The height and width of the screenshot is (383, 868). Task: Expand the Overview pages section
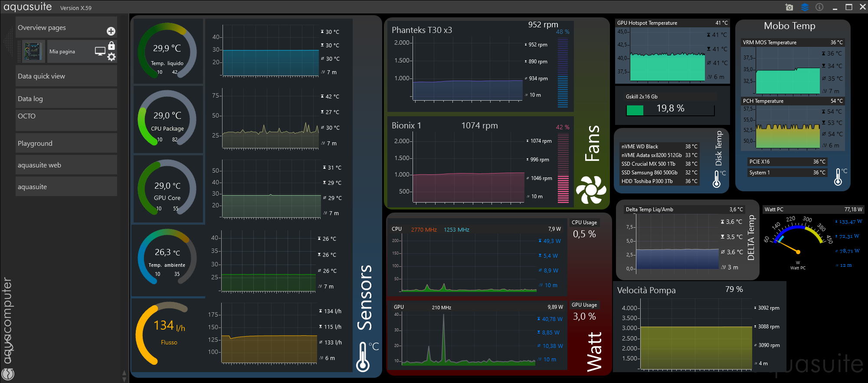pyautogui.click(x=66, y=27)
